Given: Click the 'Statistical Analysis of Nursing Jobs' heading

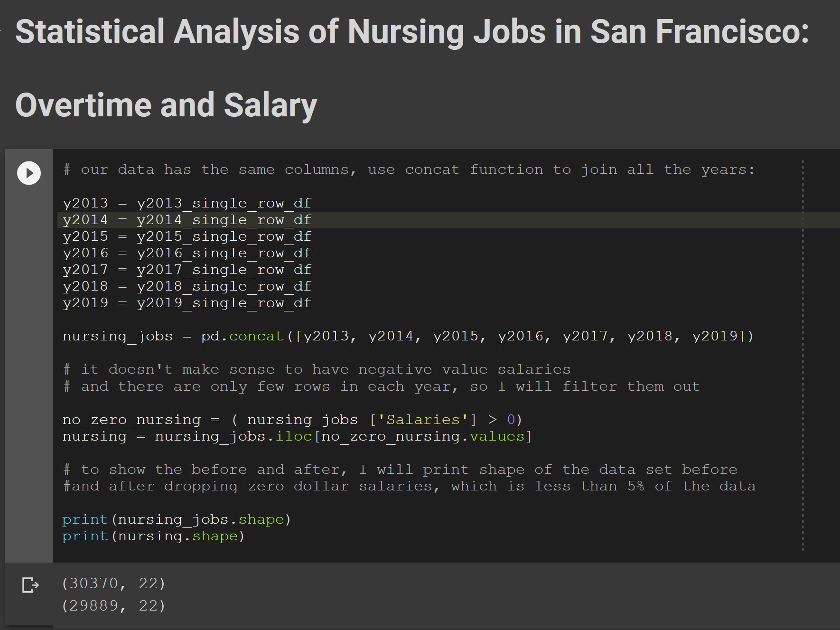Looking at the screenshot, I should pos(411,32).
